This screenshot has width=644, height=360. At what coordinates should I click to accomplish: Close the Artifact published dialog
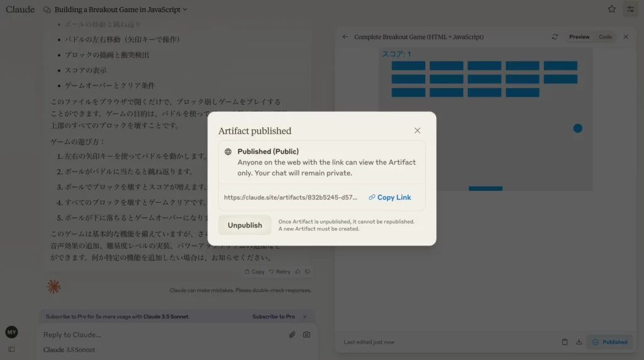click(x=417, y=131)
